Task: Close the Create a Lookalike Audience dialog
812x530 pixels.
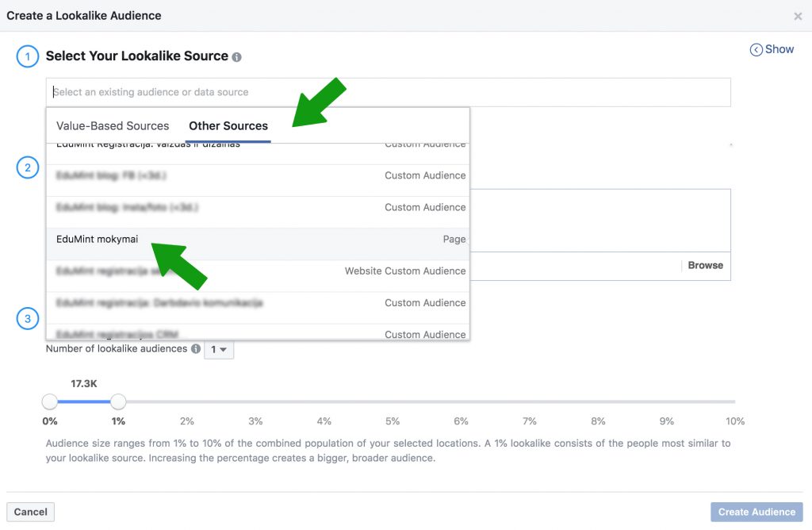Action: (x=798, y=16)
